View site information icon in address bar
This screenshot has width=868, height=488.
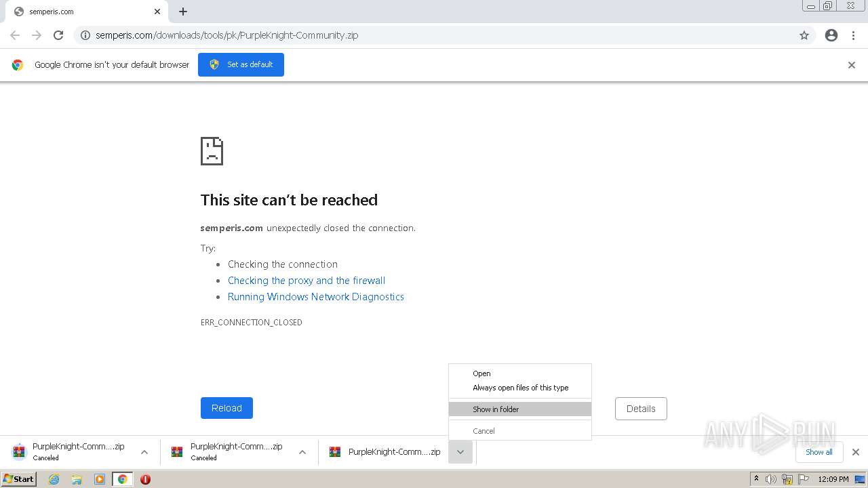click(85, 35)
